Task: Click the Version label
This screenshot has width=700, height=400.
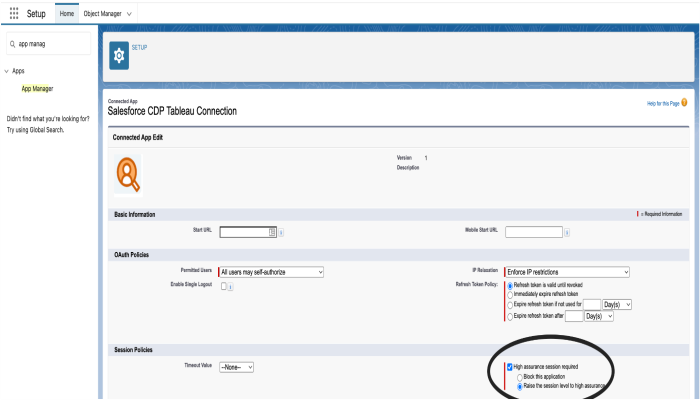Action: pos(404,158)
